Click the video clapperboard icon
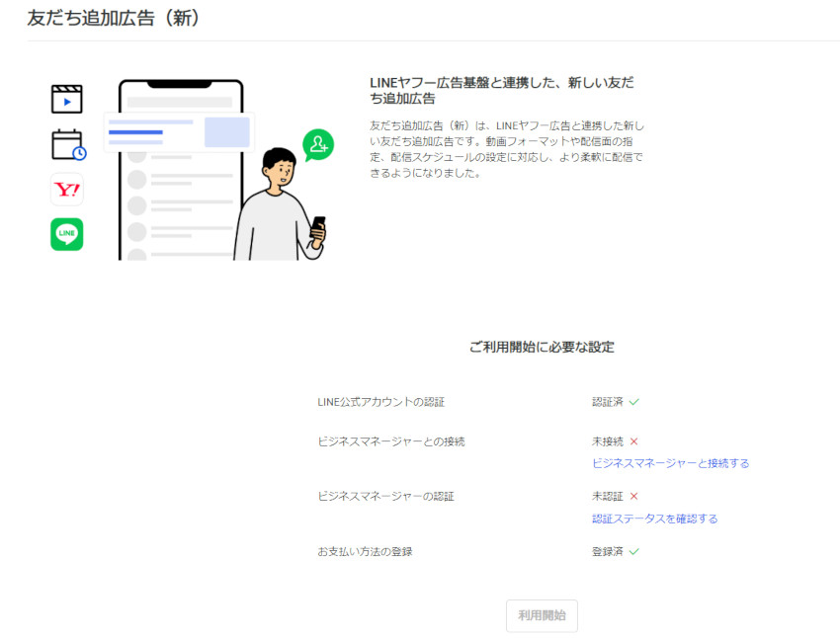 67,99
